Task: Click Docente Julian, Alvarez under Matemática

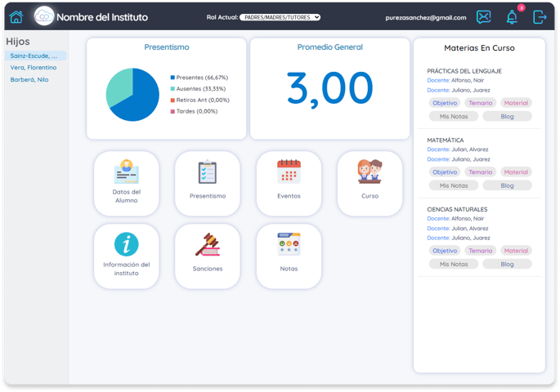Action: 458,149
